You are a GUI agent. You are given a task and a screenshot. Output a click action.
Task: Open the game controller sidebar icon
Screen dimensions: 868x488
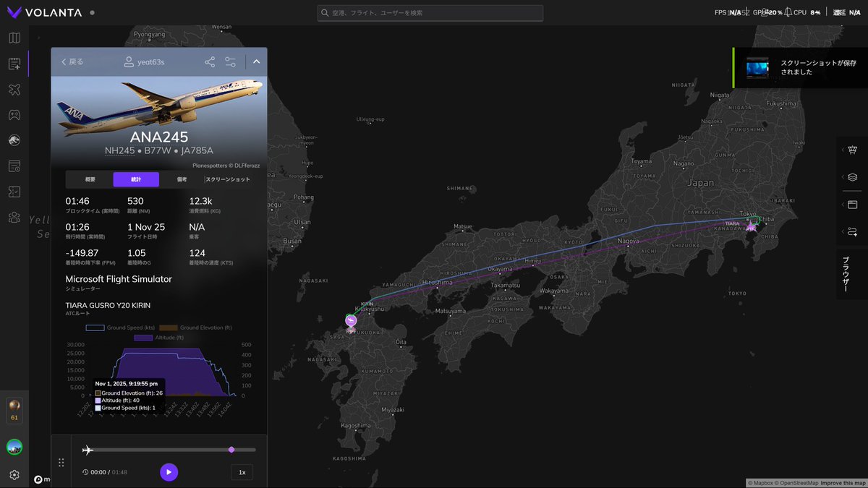point(14,115)
